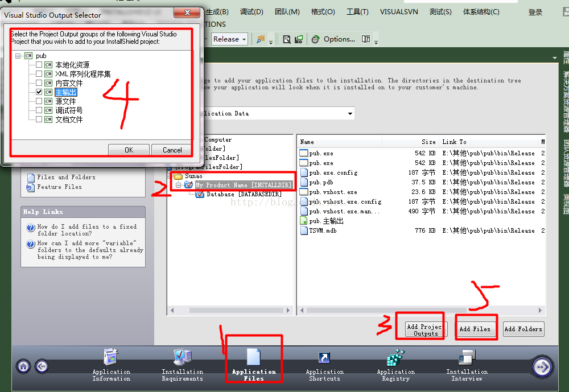Click the pub project C# icon in dialog

(28, 56)
